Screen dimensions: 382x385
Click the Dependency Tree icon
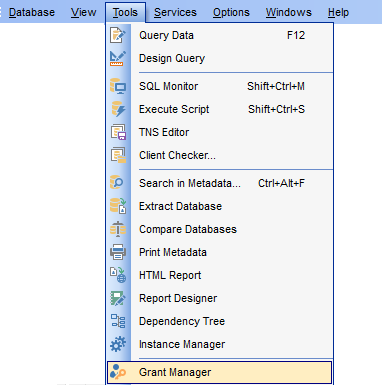click(x=118, y=321)
